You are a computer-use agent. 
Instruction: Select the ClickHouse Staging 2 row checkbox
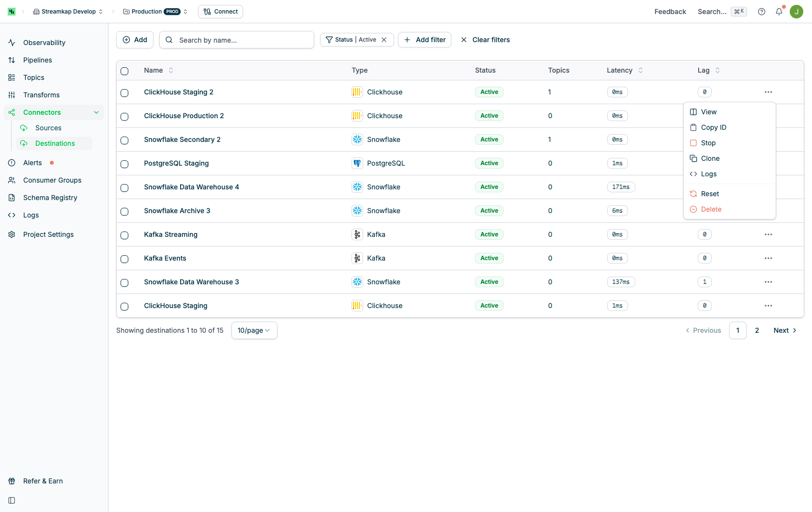pos(124,93)
